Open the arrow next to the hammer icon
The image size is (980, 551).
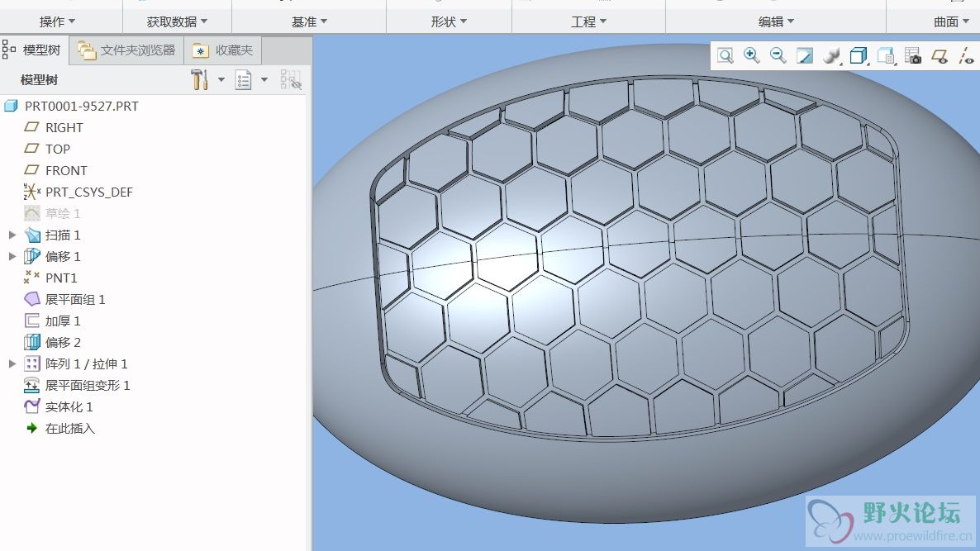[x=221, y=80]
